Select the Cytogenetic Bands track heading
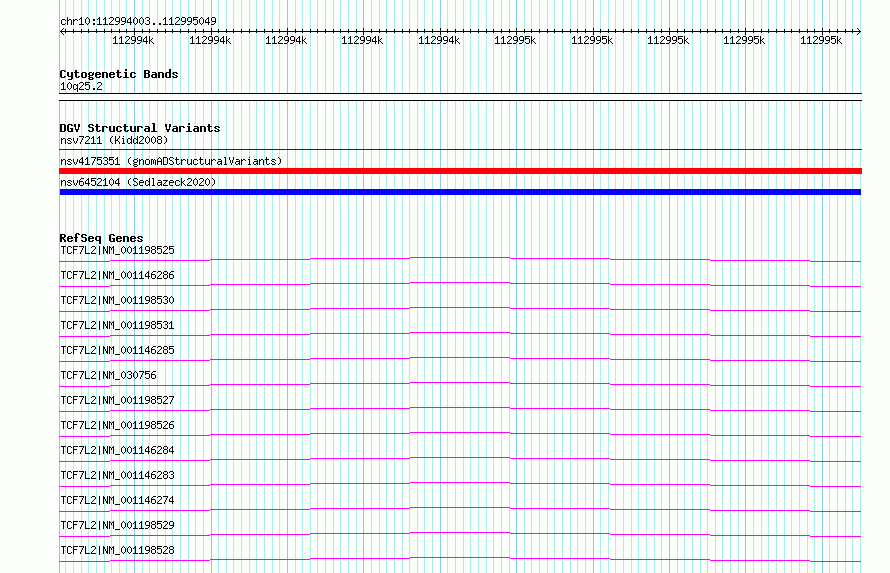890x573 pixels. 119,74
